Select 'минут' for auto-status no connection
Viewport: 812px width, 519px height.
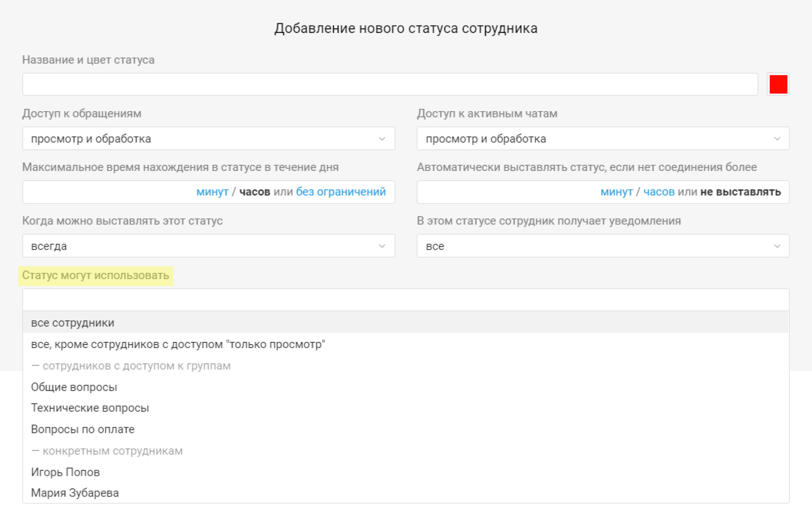[617, 192]
